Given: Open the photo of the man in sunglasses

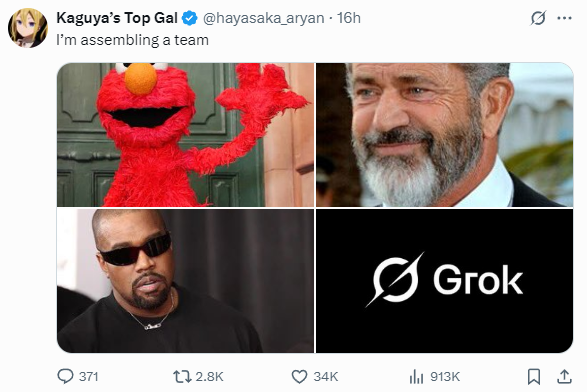Looking at the screenshot, I should point(185,281).
